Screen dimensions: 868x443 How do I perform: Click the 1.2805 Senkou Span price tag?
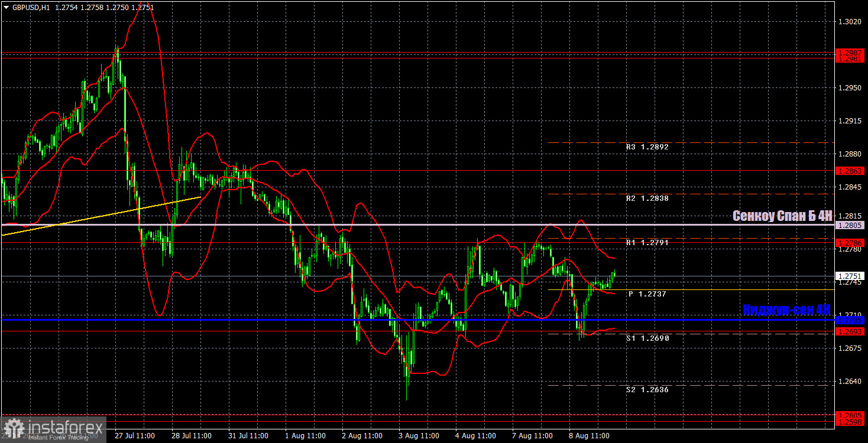point(850,225)
